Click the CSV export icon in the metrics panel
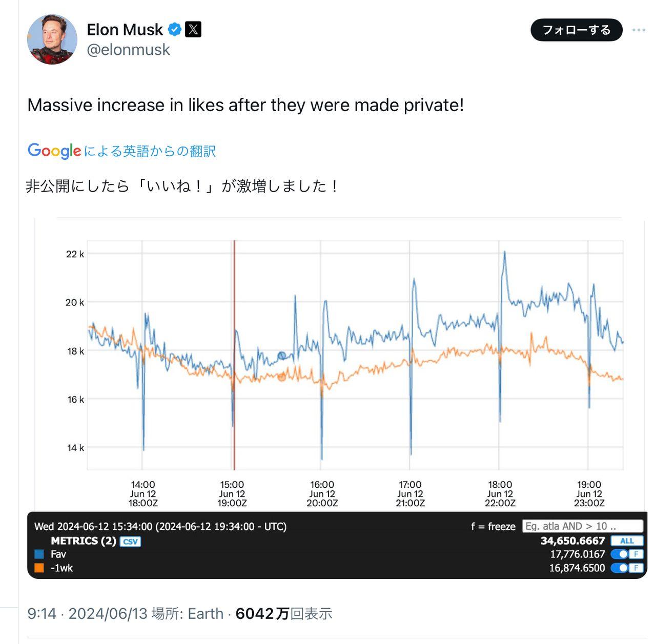The image size is (656, 644). pos(131,541)
